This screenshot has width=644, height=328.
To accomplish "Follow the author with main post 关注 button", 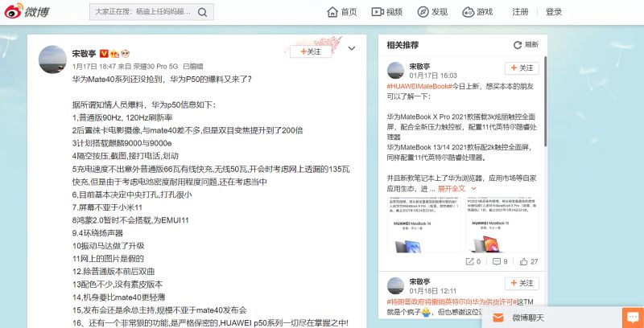I will 311,51.
